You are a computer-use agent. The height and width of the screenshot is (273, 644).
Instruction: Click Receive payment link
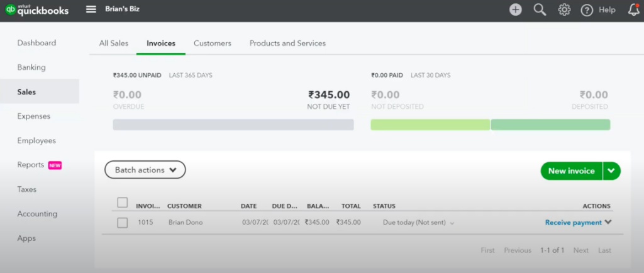(574, 223)
